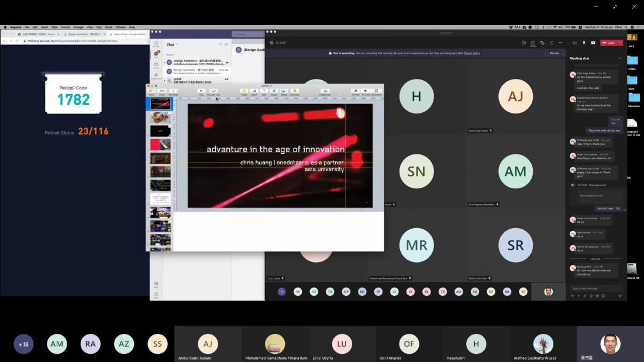Open breakout rooms icon in meeting toolbar
This screenshot has width=644, height=362.
(x=552, y=43)
